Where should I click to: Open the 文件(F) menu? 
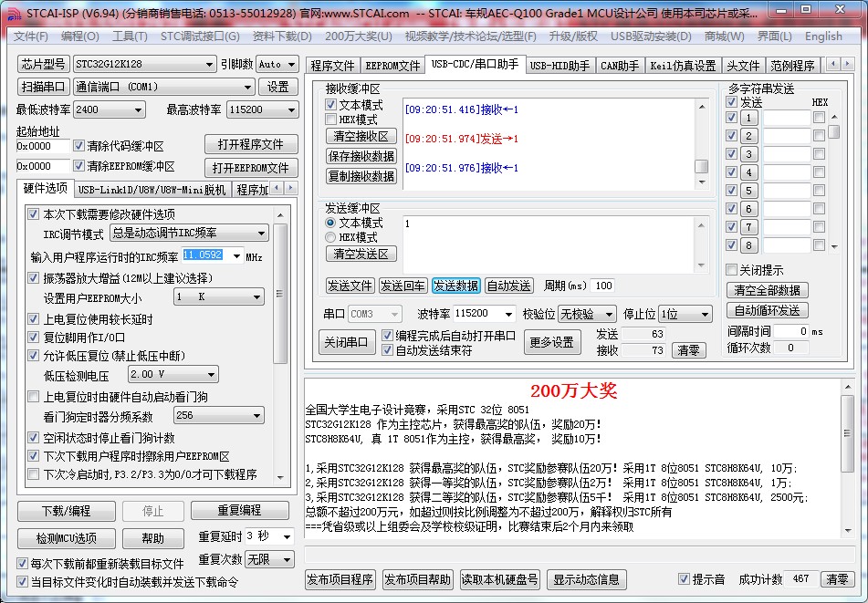pyautogui.click(x=31, y=36)
